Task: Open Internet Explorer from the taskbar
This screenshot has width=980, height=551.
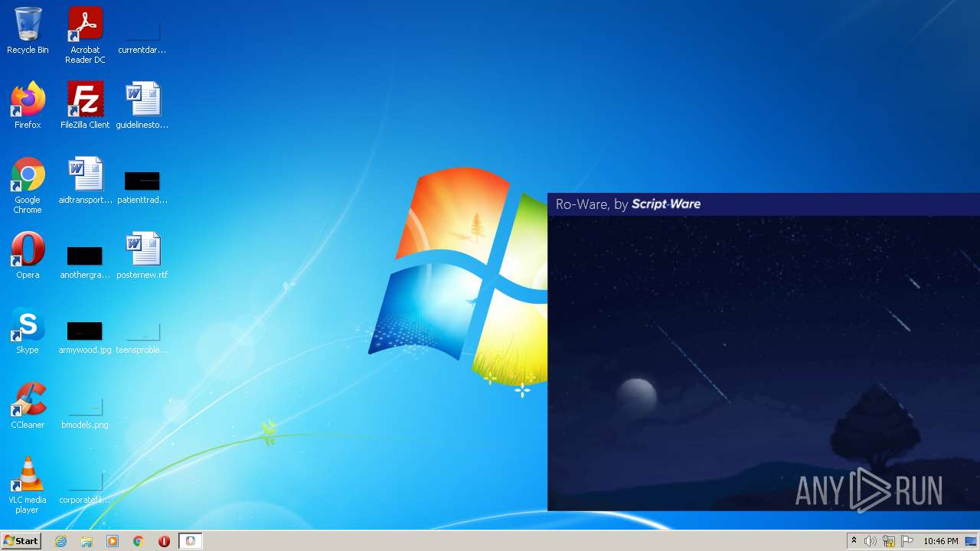Action: click(61, 541)
